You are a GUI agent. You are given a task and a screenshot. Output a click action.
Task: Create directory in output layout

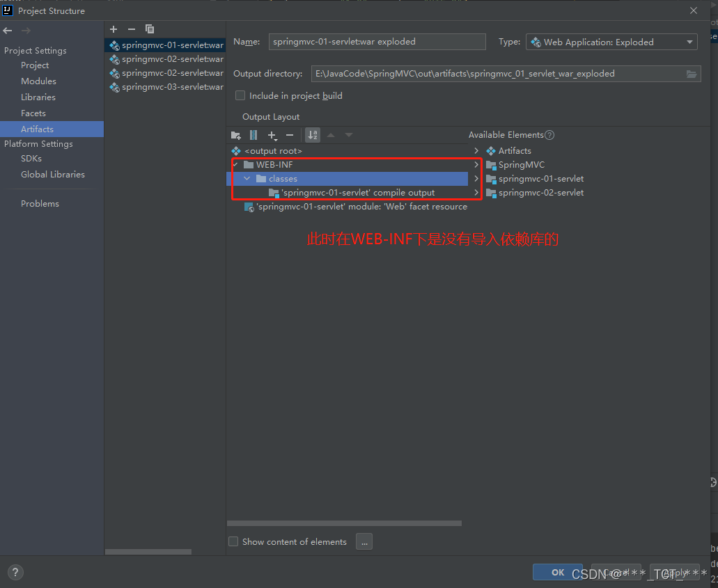(x=236, y=135)
